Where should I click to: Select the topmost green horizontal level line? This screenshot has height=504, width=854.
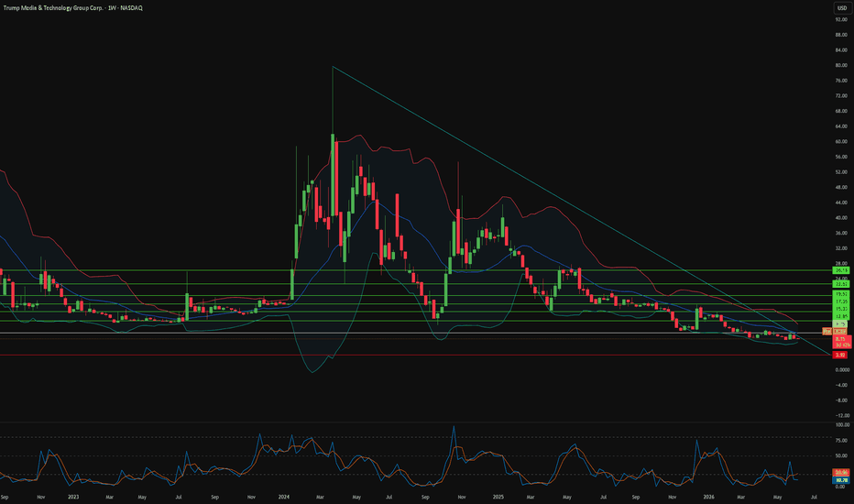(414, 270)
